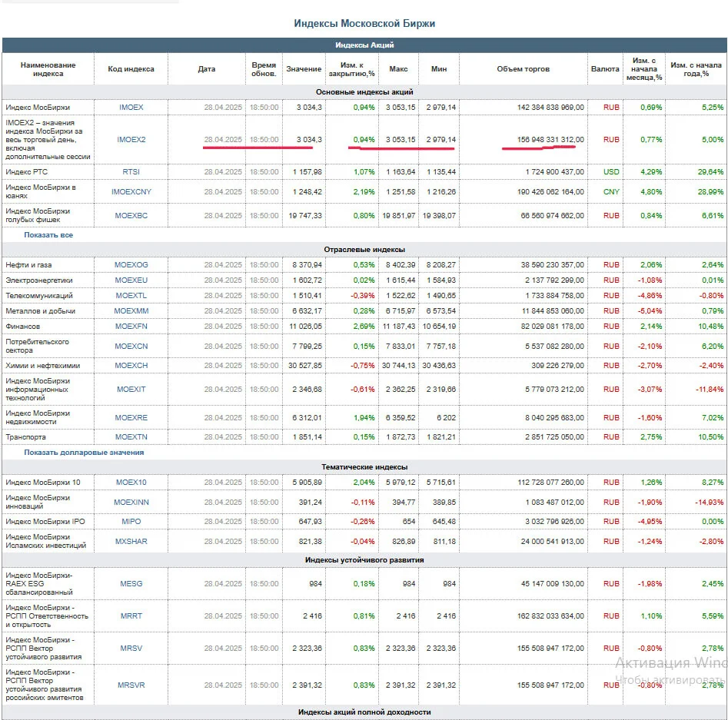Screen dimensions: 728x720
Task: Click MOEXIT year change -11,84%
Action: 710,390
